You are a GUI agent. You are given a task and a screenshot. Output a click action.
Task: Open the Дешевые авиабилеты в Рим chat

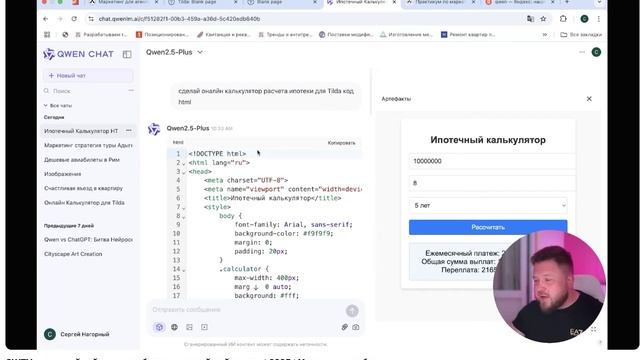pos(82,160)
